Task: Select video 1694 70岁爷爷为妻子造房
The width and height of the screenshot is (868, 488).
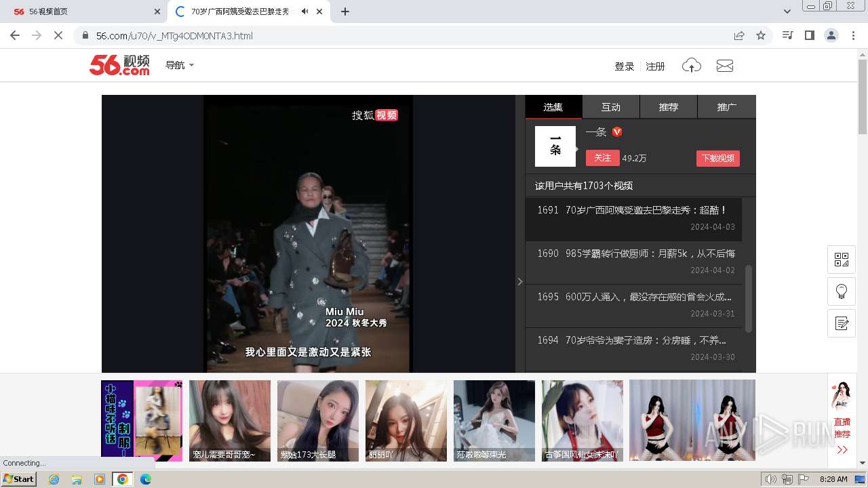Action: 633,349
